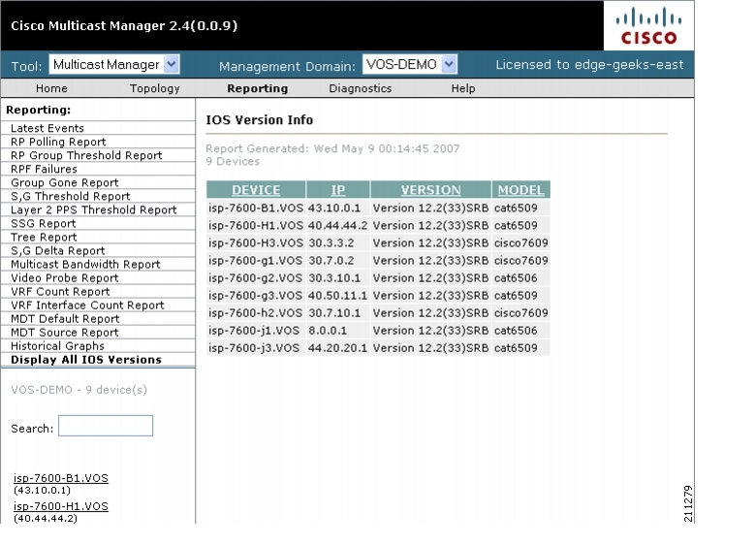756x546 pixels.
Task: Open isp-7600-B1.VOS link in sidebar
Action: click(x=61, y=478)
